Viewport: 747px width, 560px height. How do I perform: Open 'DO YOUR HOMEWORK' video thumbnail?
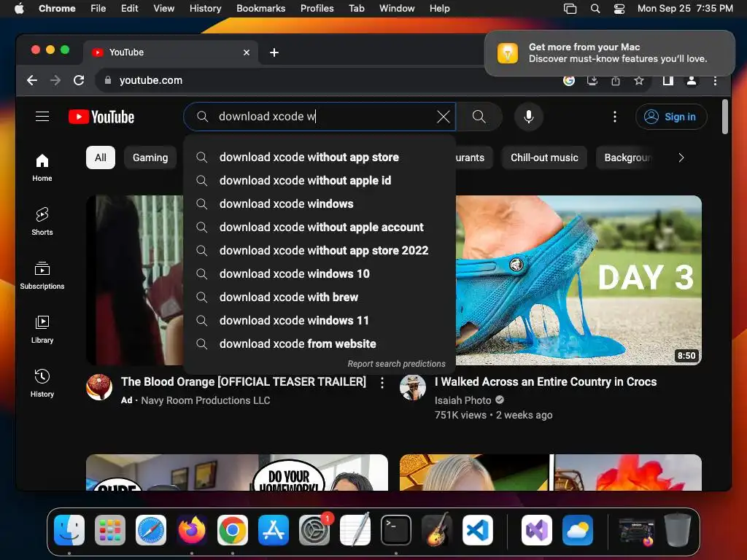pos(237,472)
